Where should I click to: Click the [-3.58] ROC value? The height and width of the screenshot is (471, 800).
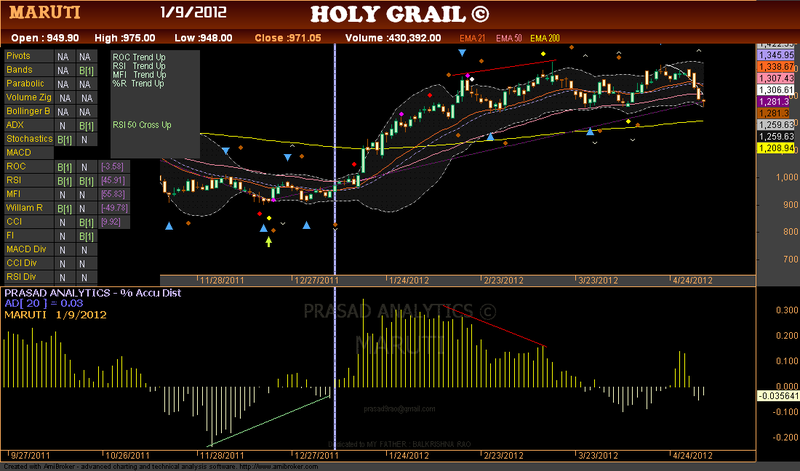(x=112, y=166)
